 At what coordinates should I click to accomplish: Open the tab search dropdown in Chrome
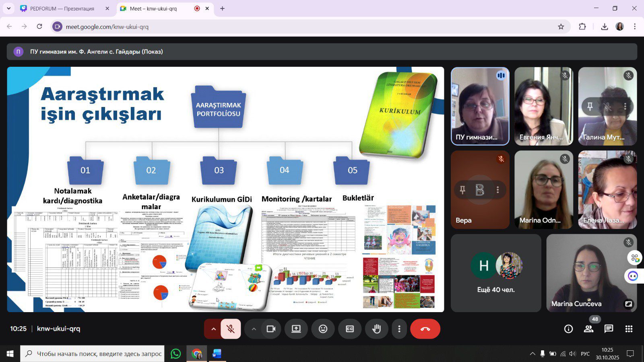[x=8, y=8]
